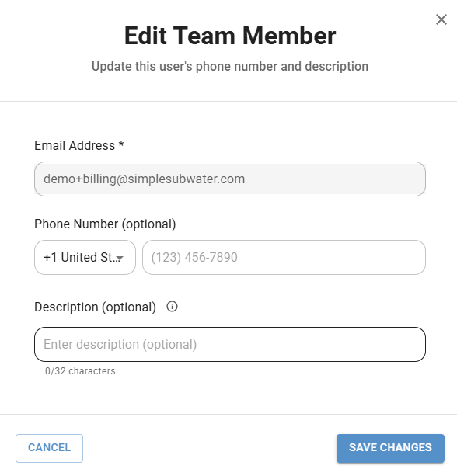
Task: Click inside the description text box
Action: [230, 344]
